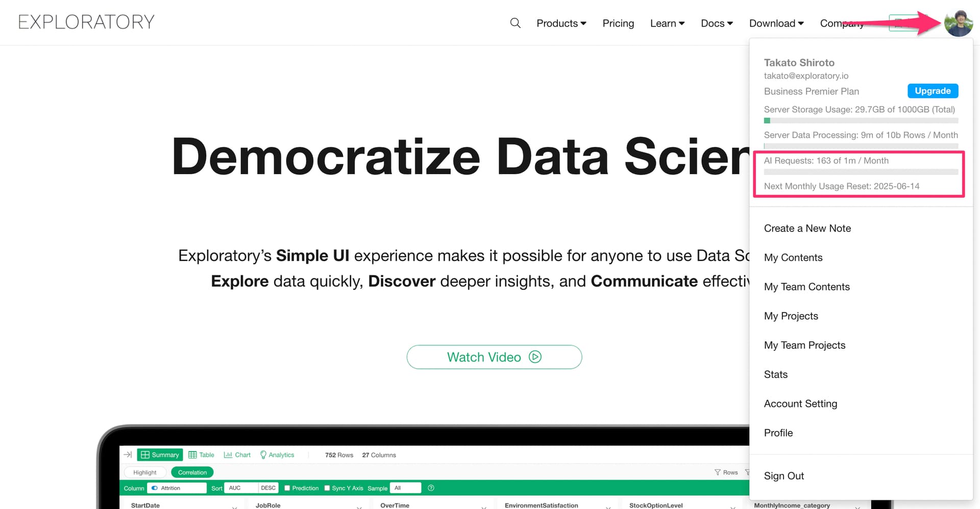Click the Server Storage Usage progress bar

861,121
